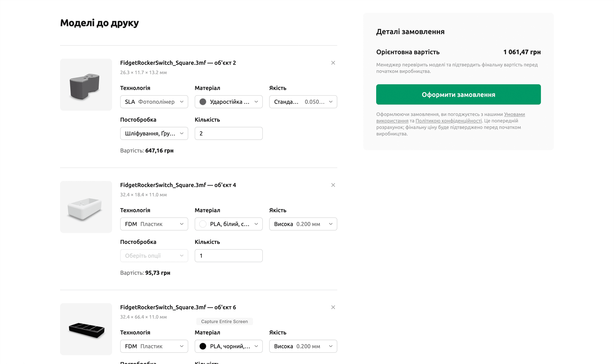Open Стандартна 0.050 quality dropdown
The image size is (614, 364).
click(x=303, y=102)
